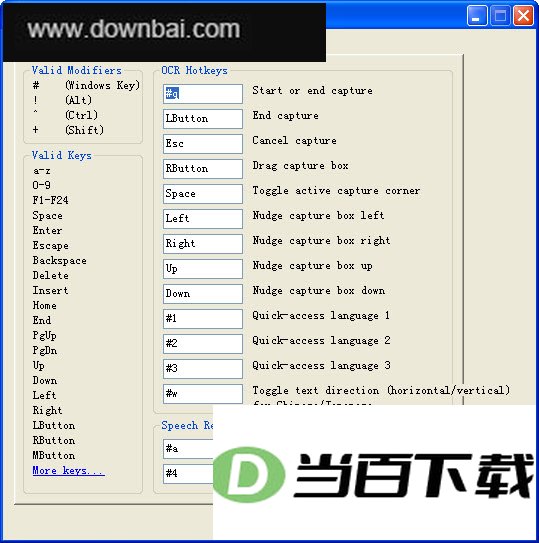This screenshot has width=539, height=543.
Task: Click the 'Nudge capture box right' field
Action: (203, 243)
